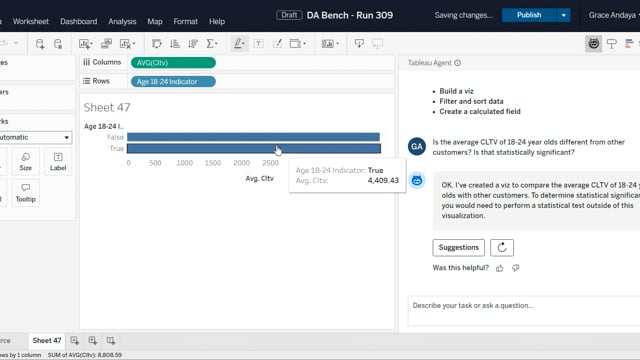The height and width of the screenshot is (360, 640).
Task: Click the Suggestions button
Action: (x=458, y=247)
